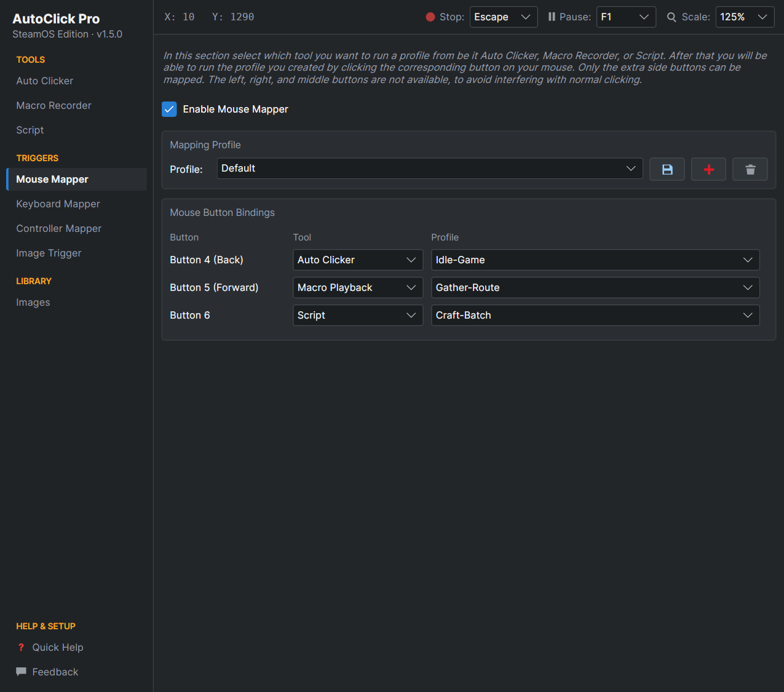
Task: Click the Button 5 (Forward) label
Action: [x=214, y=287]
